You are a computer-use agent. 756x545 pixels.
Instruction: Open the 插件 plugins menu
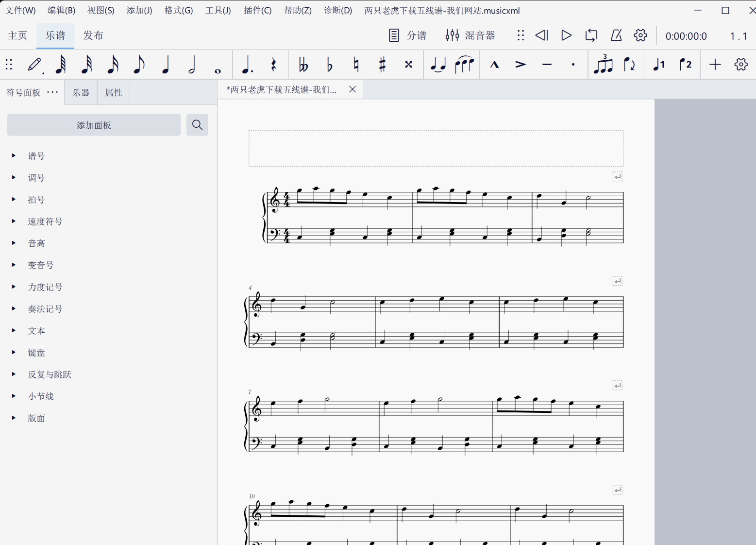pyautogui.click(x=257, y=10)
